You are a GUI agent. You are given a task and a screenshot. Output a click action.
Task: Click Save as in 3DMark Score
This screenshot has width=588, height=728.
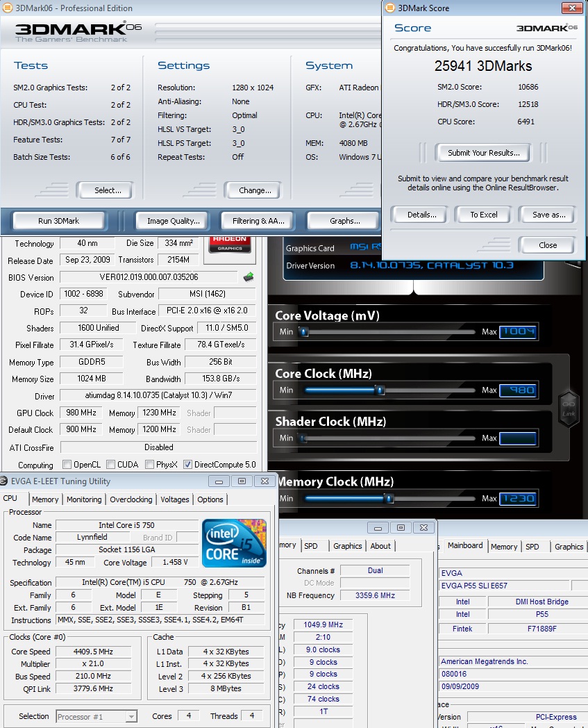tap(548, 215)
